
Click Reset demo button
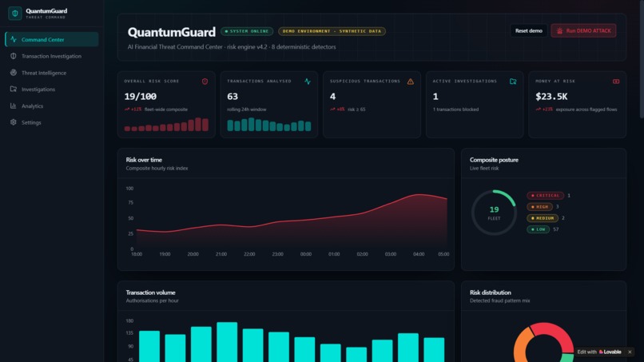(x=529, y=31)
